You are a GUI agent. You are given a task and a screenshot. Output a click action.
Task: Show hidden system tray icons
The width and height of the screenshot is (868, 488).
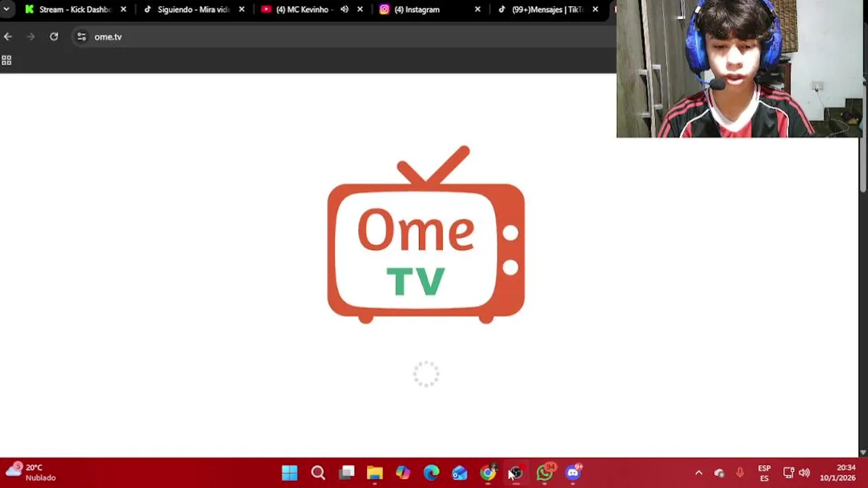[698, 472]
